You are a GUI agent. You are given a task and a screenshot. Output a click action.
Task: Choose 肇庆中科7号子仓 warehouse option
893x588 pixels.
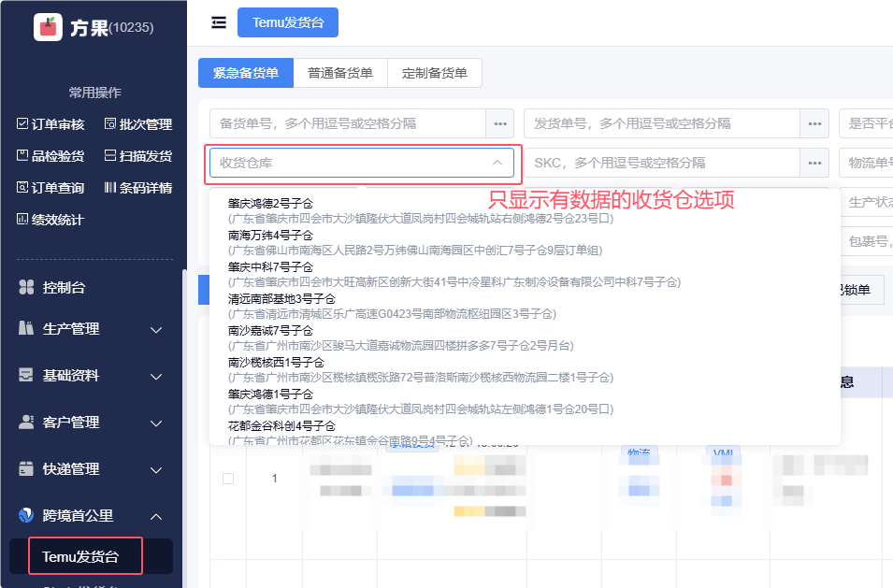[454, 274]
